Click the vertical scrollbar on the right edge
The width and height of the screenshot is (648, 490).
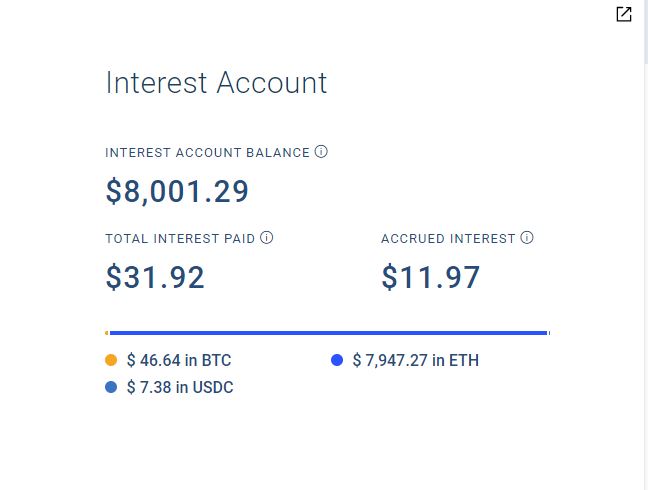click(x=646, y=245)
